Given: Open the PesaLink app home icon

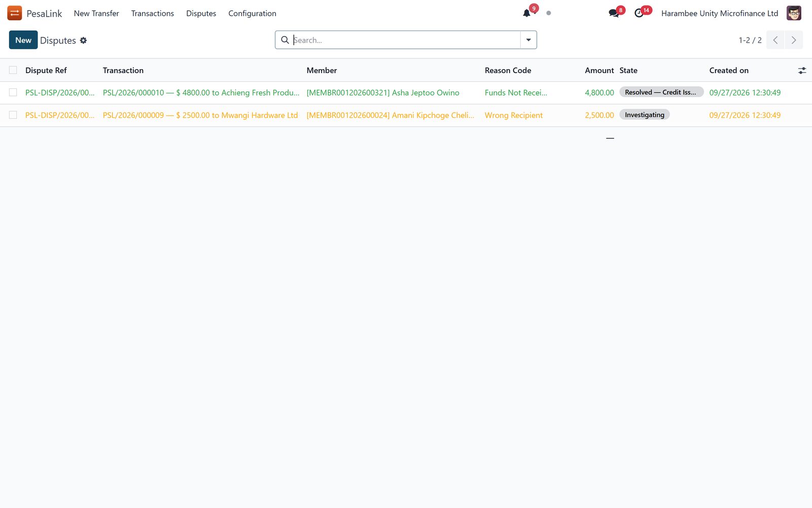Looking at the screenshot, I should (x=15, y=13).
